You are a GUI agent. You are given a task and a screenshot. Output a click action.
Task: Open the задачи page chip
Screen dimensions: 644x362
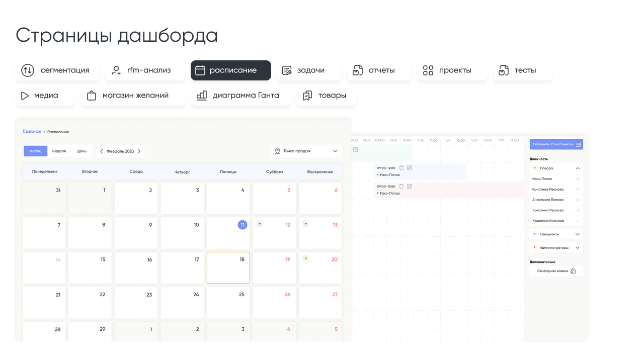pos(309,70)
